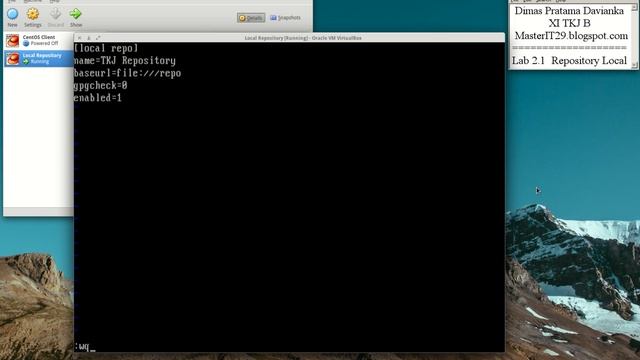The height and width of the screenshot is (360, 640).
Task: Click the "name=TKJ Repository" line
Action: point(125,61)
